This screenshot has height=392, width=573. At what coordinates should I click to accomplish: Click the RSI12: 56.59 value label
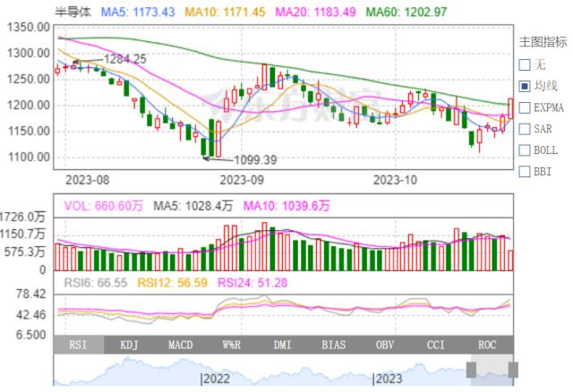[172, 283]
